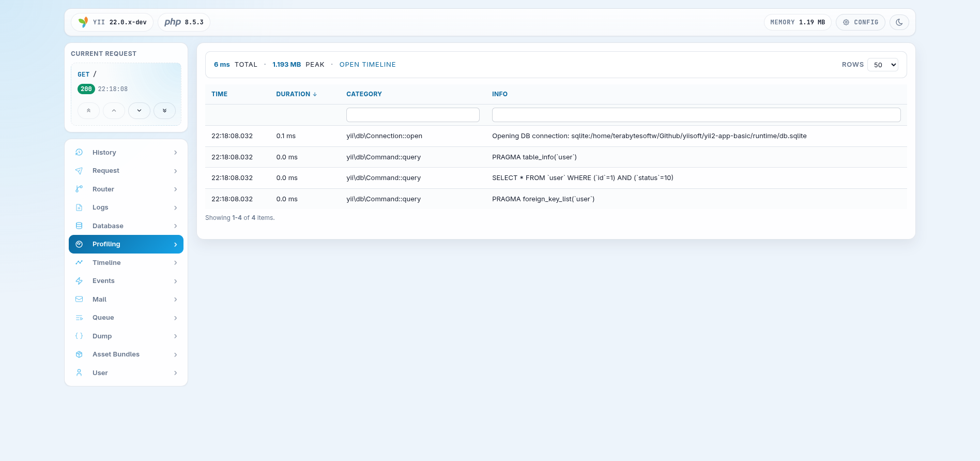Click the 'Opening DB connection' info text
980x461 pixels.
(649, 136)
